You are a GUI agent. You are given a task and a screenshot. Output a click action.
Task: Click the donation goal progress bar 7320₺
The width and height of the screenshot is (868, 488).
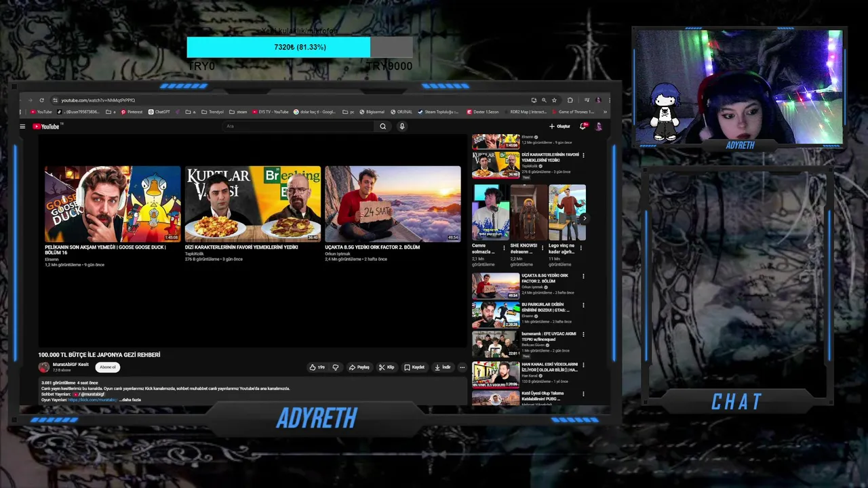pyautogui.click(x=300, y=47)
